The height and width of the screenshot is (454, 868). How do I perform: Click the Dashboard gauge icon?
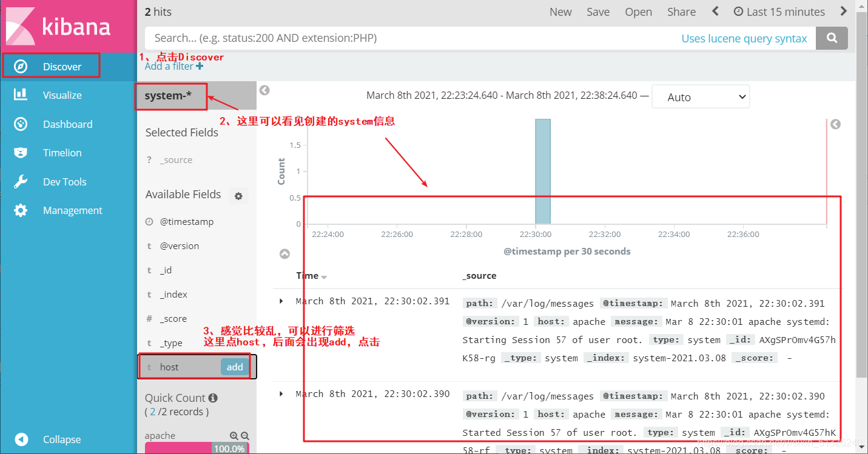(21, 124)
